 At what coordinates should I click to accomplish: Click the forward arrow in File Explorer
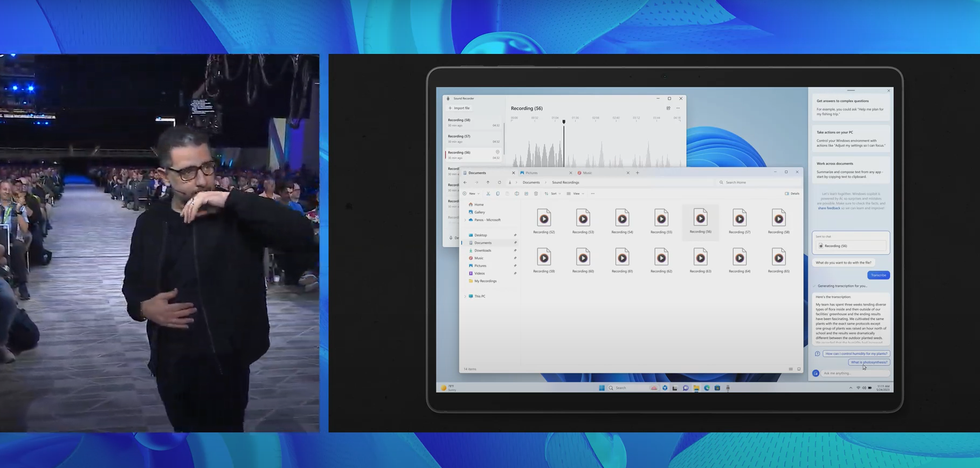click(x=477, y=182)
